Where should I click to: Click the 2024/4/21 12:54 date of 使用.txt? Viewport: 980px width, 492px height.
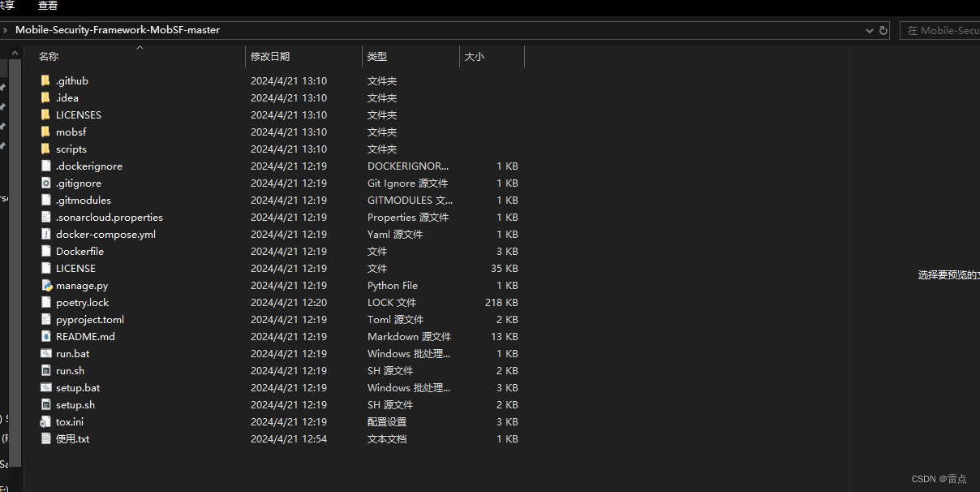pyautogui.click(x=289, y=438)
